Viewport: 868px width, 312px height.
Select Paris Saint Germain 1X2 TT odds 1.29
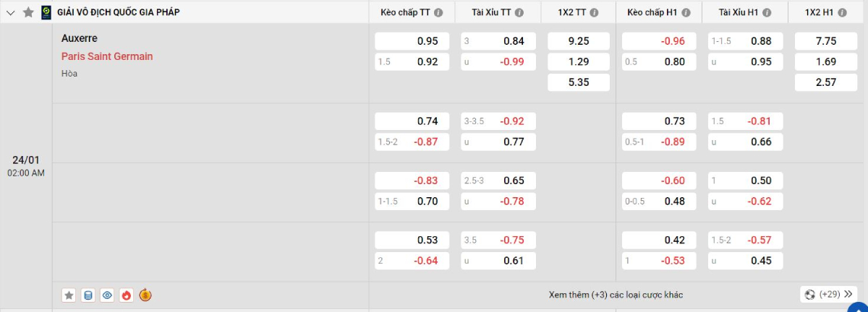click(x=578, y=62)
